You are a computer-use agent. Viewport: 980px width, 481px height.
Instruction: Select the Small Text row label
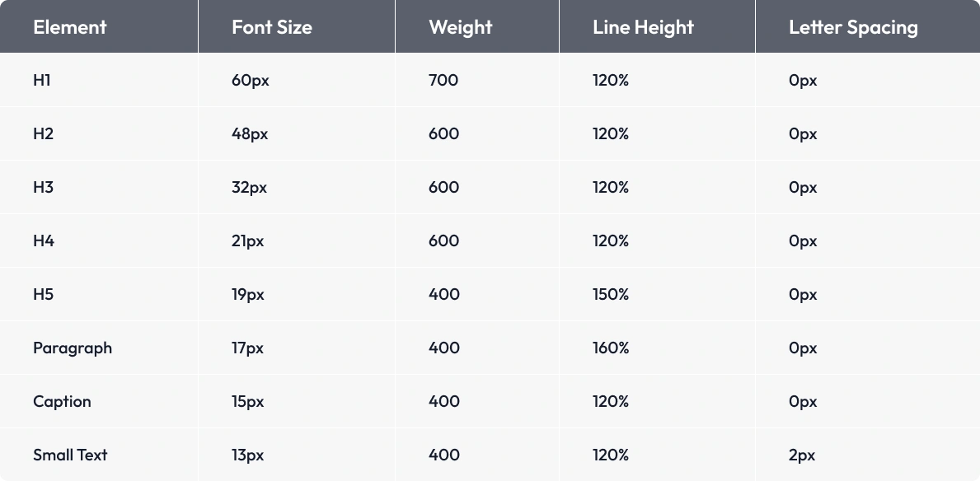[70, 455]
